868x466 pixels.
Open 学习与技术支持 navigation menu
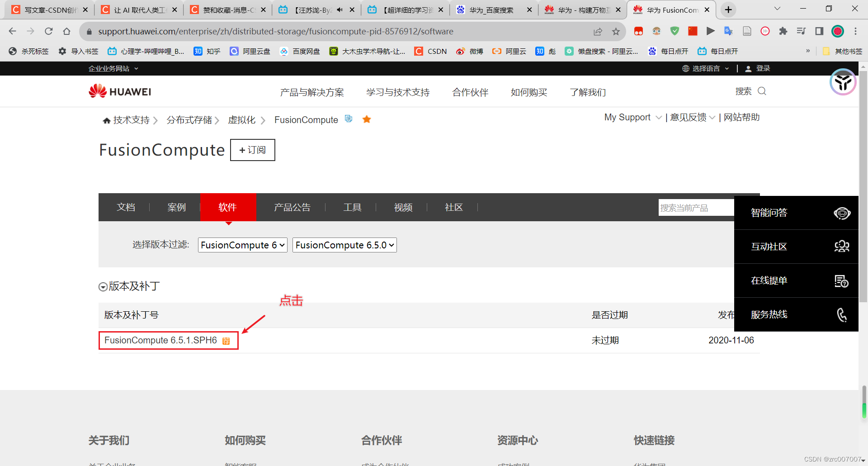(x=398, y=92)
